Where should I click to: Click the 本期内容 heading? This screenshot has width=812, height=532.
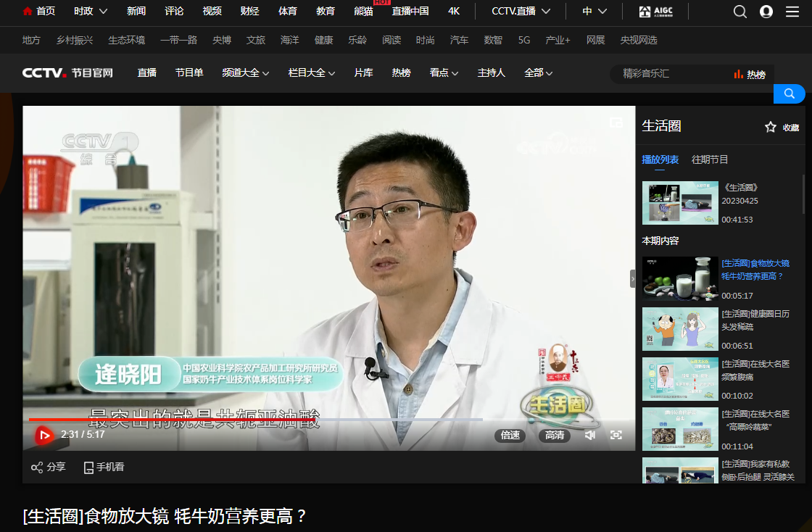point(660,241)
